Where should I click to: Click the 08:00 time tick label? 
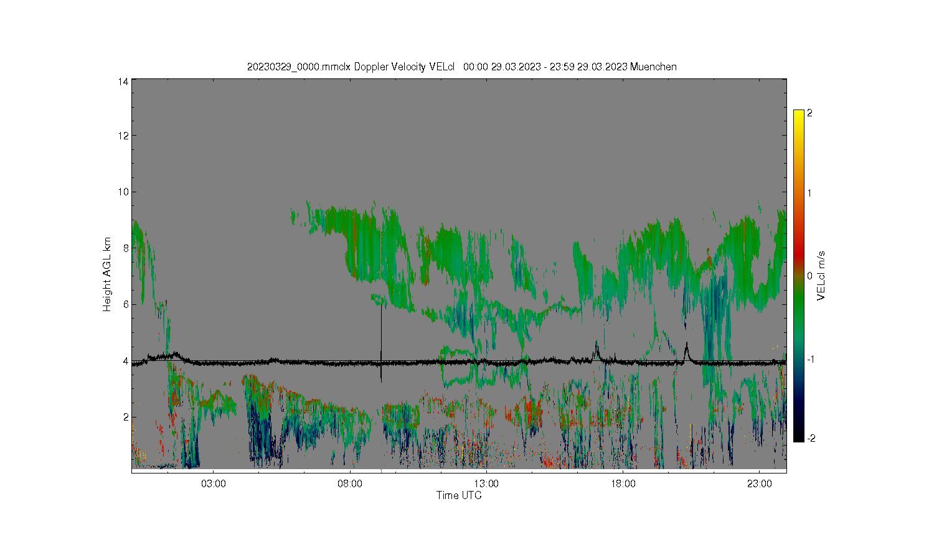coord(350,483)
